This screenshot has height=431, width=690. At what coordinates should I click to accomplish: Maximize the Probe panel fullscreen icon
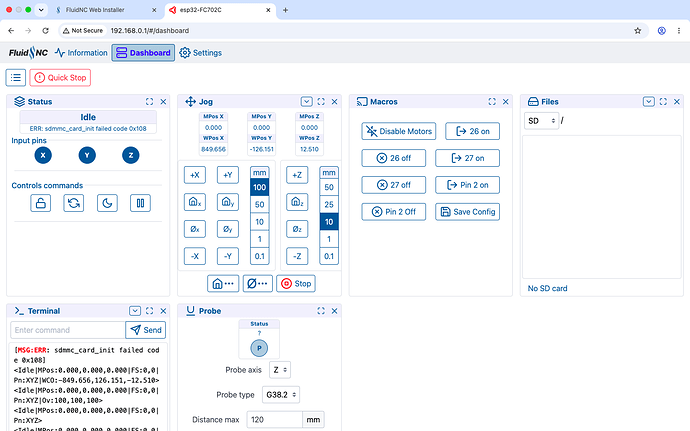[x=321, y=311]
